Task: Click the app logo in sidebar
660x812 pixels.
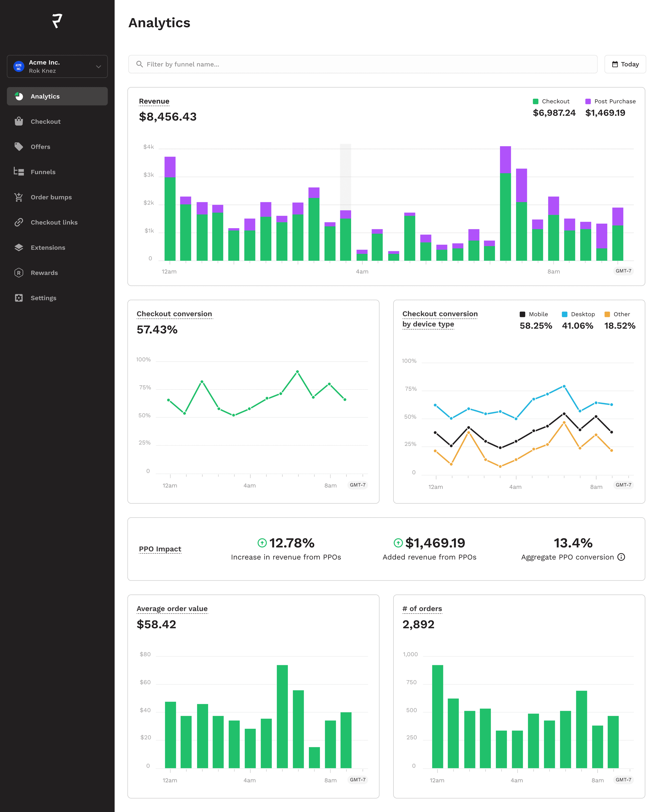Action: (x=57, y=21)
